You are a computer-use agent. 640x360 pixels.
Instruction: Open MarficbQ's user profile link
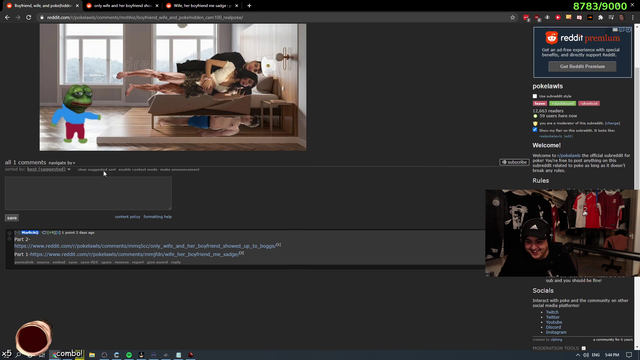pyautogui.click(x=30, y=233)
